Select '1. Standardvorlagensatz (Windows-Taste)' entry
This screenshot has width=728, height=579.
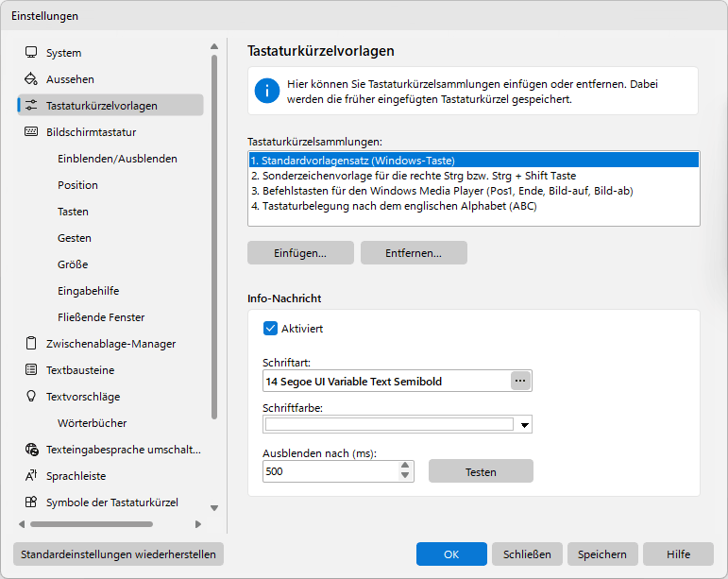tap(474, 161)
